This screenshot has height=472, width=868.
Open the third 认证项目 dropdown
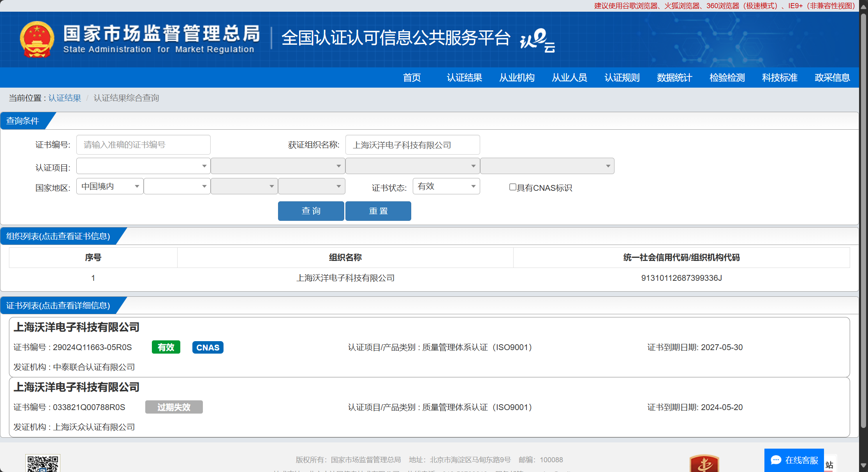[413, 166]
